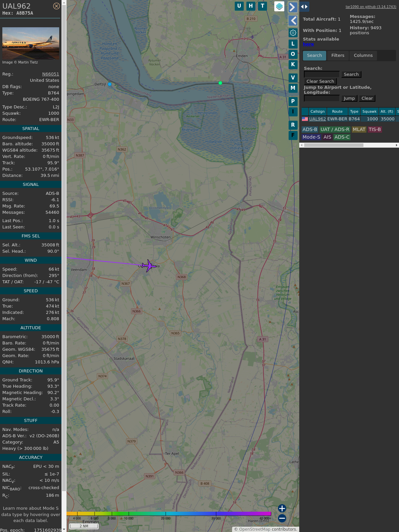Viewport: 399px width, 532px height.
Task: Open the Stats available here link
Action: [308, 44]
